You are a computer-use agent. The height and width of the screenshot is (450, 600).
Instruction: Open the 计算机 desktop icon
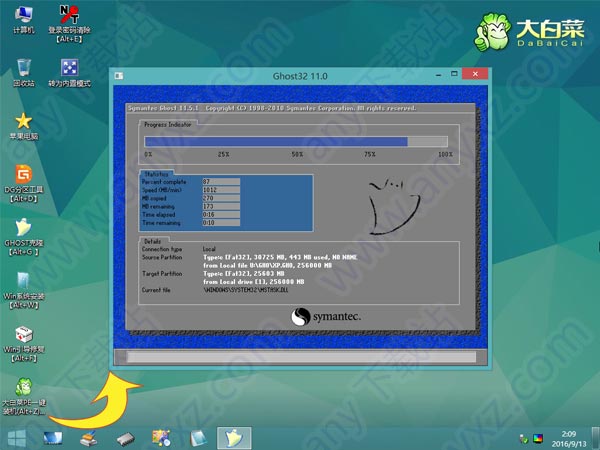click(24, 20)
